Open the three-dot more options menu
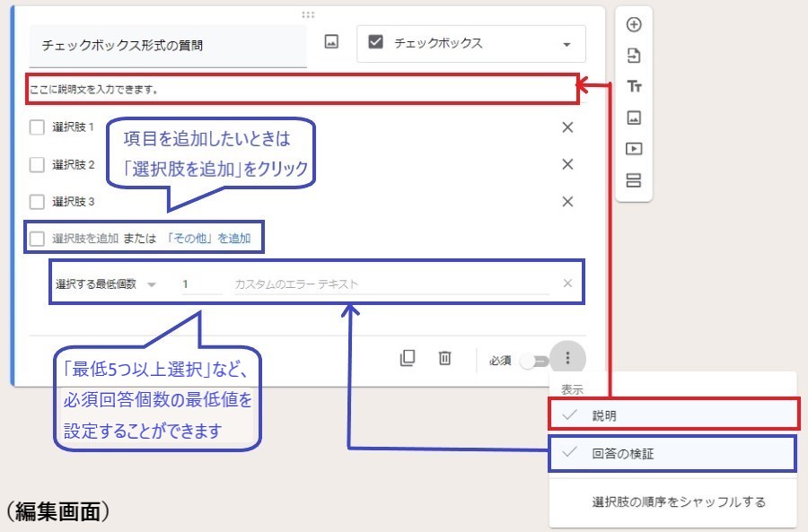Viewport: 808px width, 532px height. [x=567, y=359]
